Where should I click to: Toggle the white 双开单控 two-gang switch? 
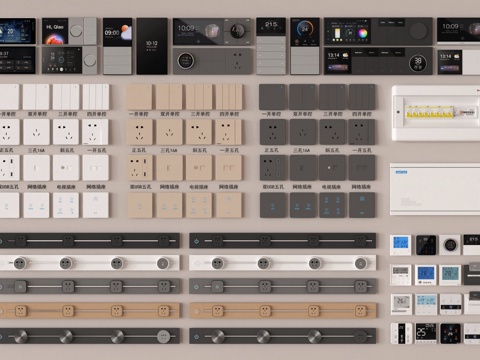click(x=36, y=97)
